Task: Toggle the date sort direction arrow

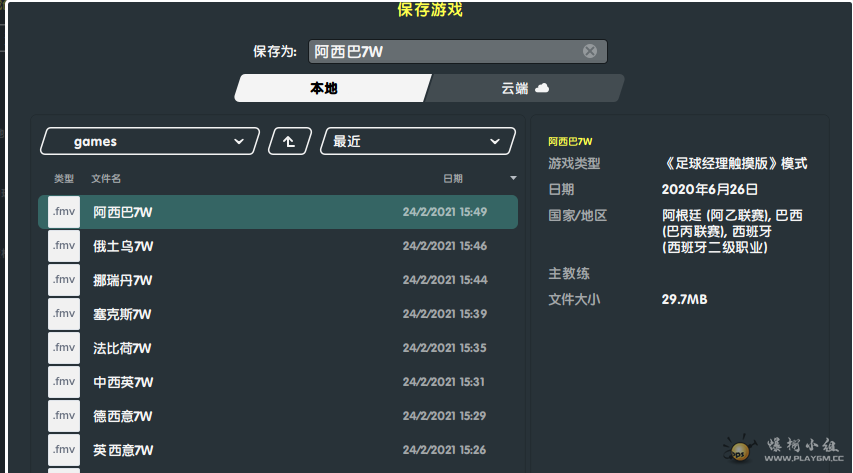Action: click(x=512, y=178)
